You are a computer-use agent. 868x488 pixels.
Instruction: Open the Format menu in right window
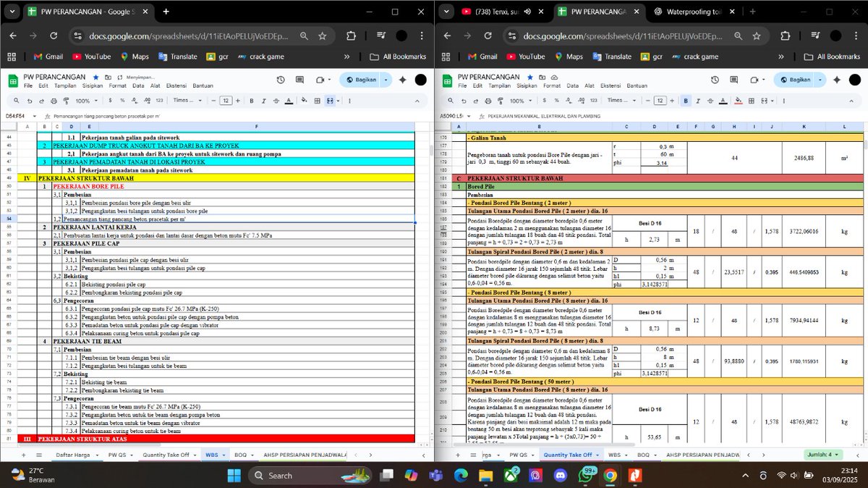click(x=552, y=85)
